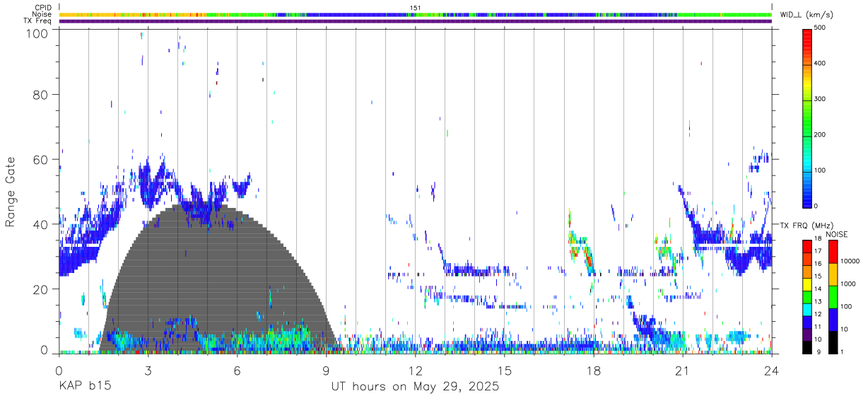Screen dimensions: 868x401
Task: Click the CPID label above the plot
Action: coord(42,8)
